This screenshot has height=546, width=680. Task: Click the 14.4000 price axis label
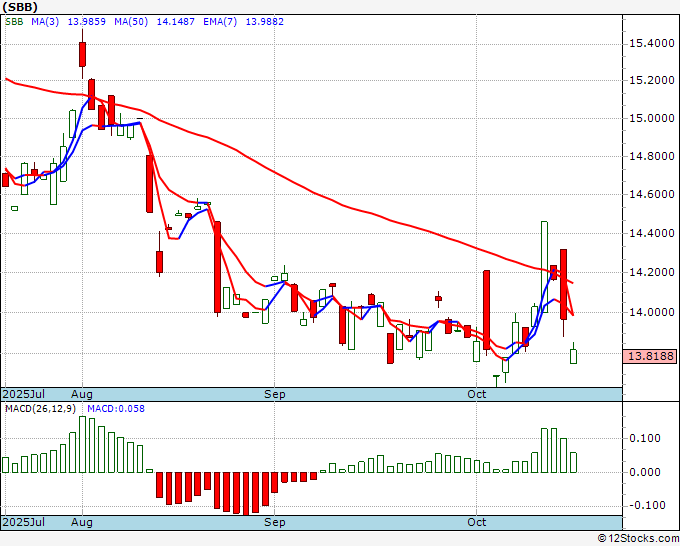(x=652, y=233)
